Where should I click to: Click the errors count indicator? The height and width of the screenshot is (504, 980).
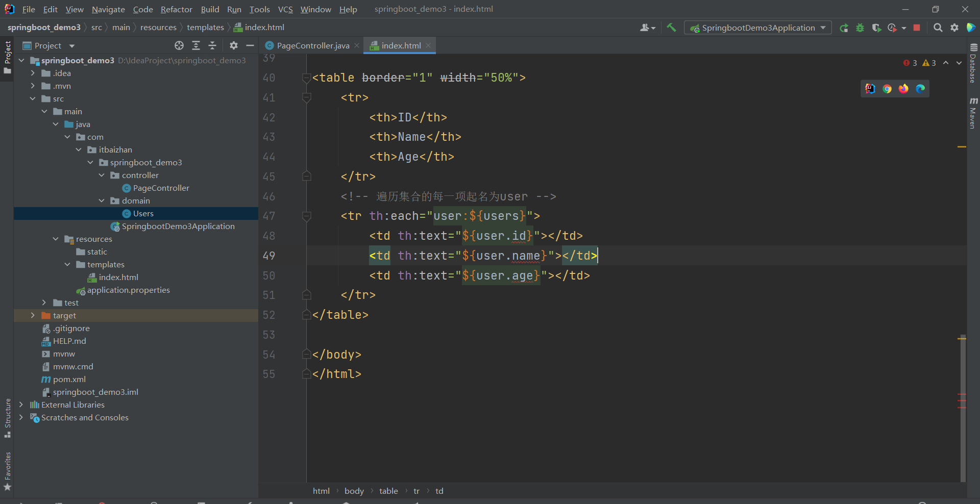(x=910, y=63)
